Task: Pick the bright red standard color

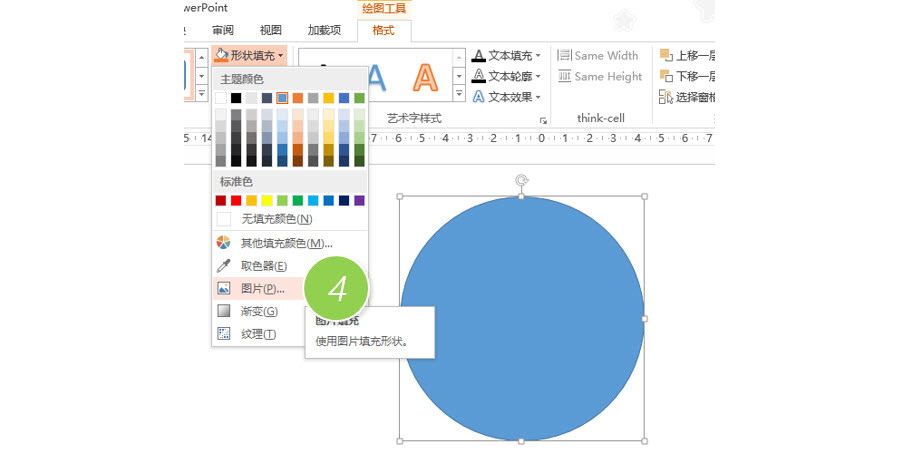Action: pyautogui.click(x=236, y=200)
